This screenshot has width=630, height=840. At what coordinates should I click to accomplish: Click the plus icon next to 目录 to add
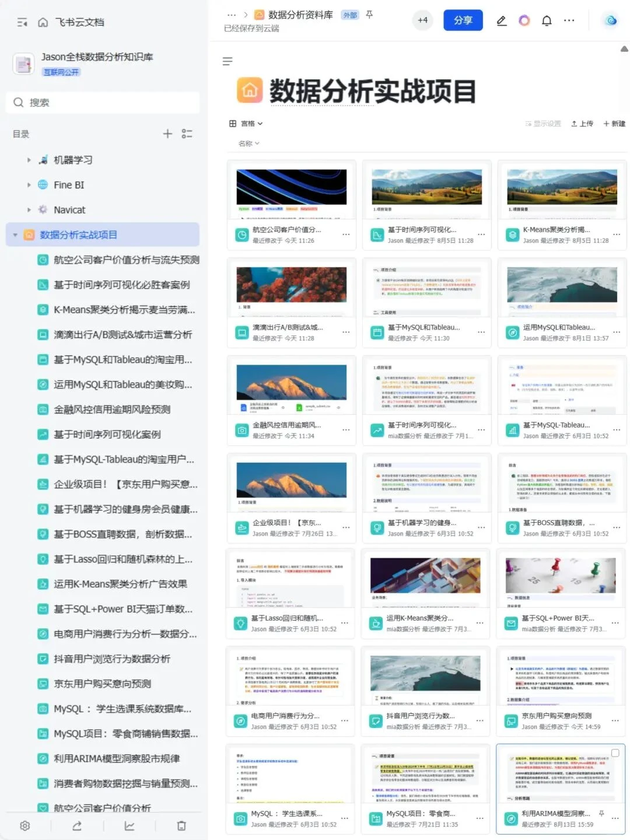167,134
